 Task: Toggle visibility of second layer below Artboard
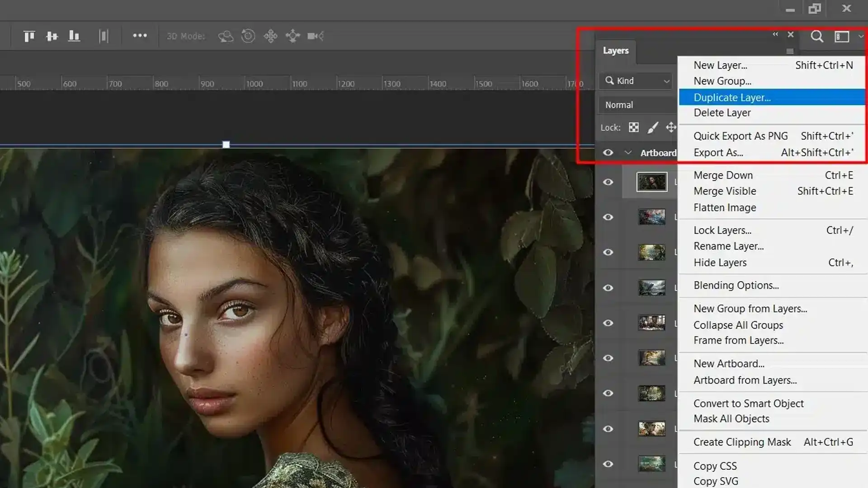pyautogui.click(x=608, y=217)
